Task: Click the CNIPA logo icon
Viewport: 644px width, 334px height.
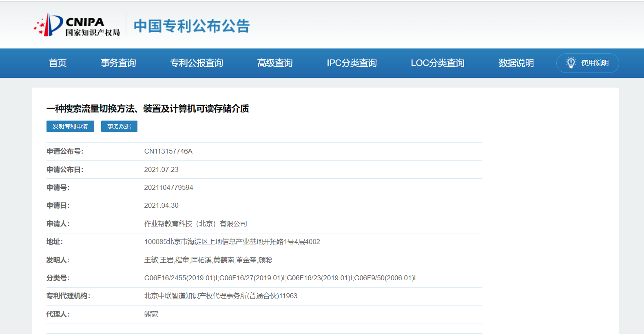Action: [x=49, y=25]
